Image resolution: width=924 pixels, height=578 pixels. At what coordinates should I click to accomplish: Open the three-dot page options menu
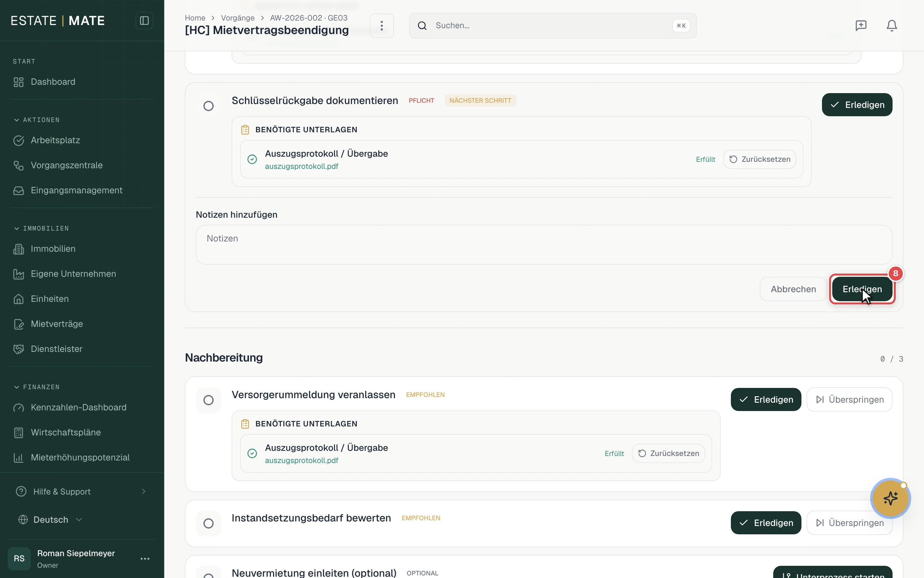click(x=381, y=26)
